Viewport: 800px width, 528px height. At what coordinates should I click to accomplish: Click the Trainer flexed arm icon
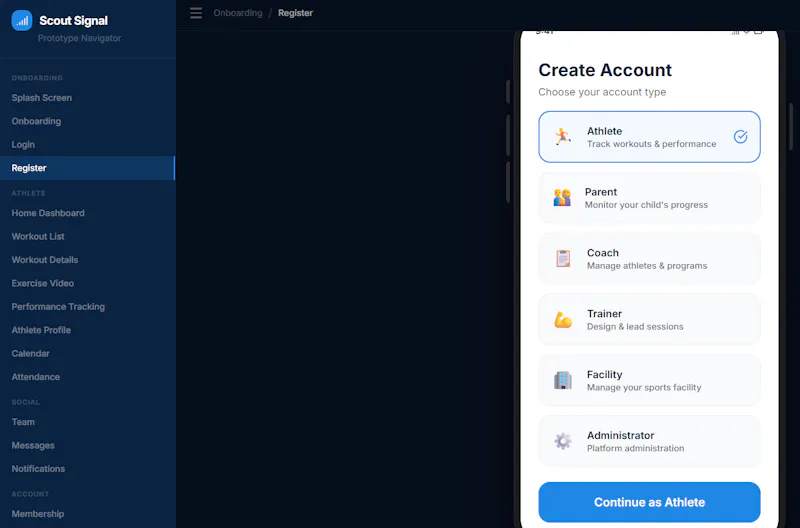563,319
